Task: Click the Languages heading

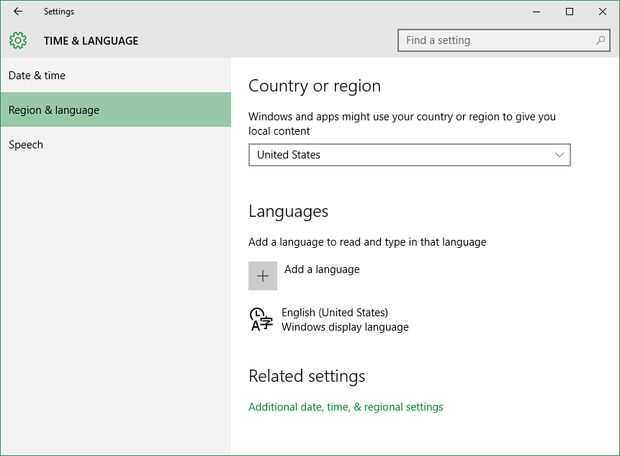Action: pos(288,212)
